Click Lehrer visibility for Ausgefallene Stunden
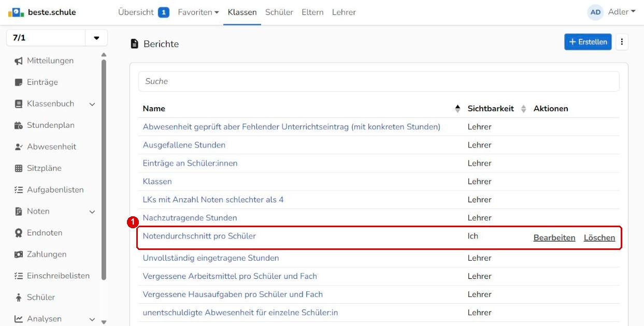Screen dimensions: 644x326 coord(480,145)
